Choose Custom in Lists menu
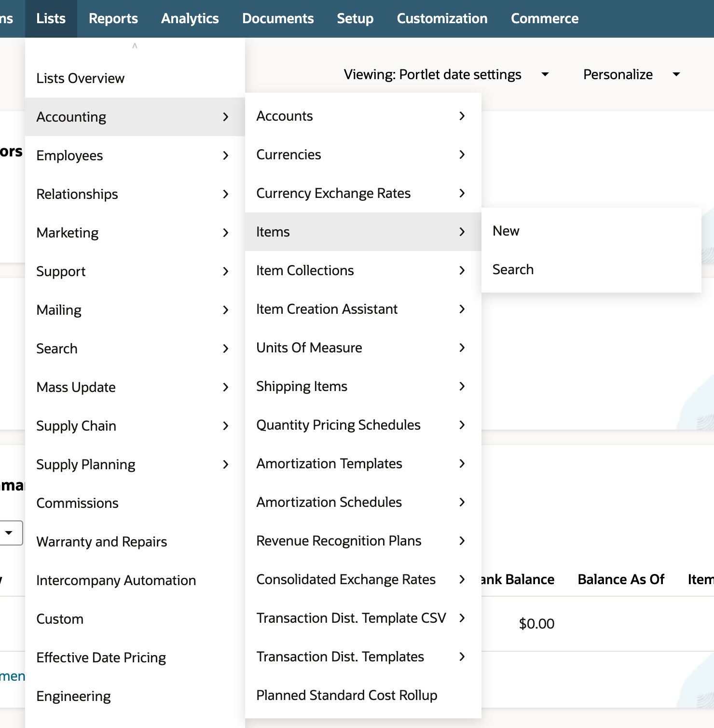This screenshot has height=728, width=714. [135, 619]
